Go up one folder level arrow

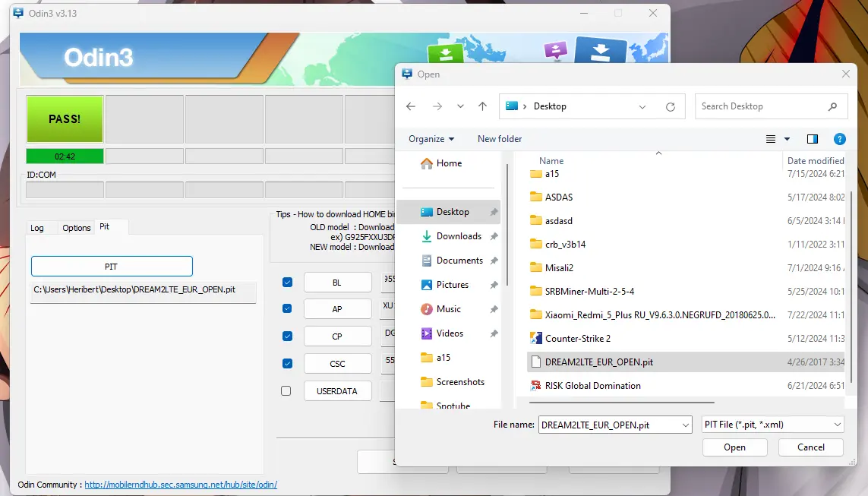click(483, 106)
